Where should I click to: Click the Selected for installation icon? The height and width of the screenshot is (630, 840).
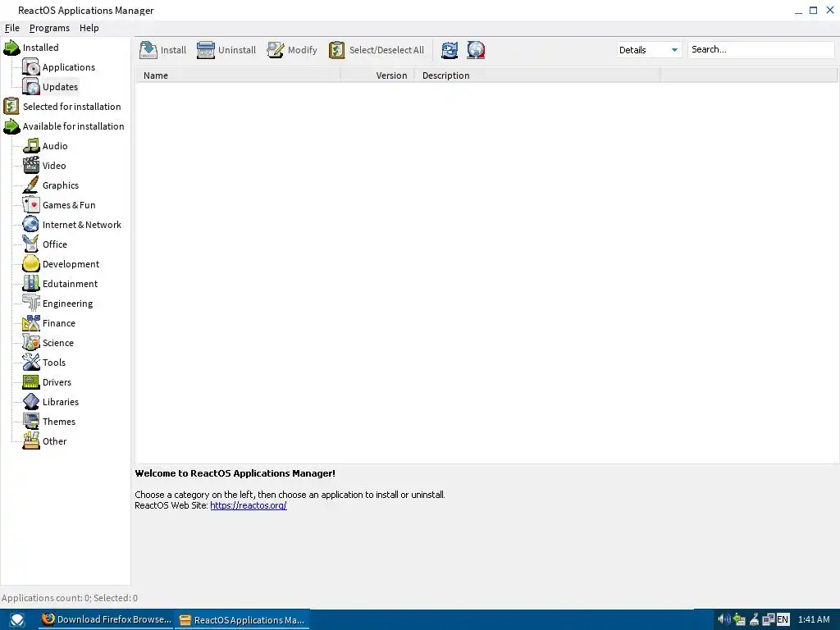(x=11, y=107)
